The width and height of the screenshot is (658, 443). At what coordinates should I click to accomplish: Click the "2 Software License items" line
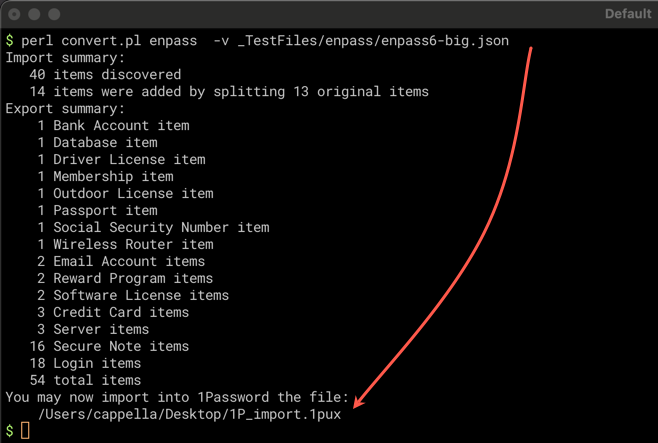pos(133,295)
